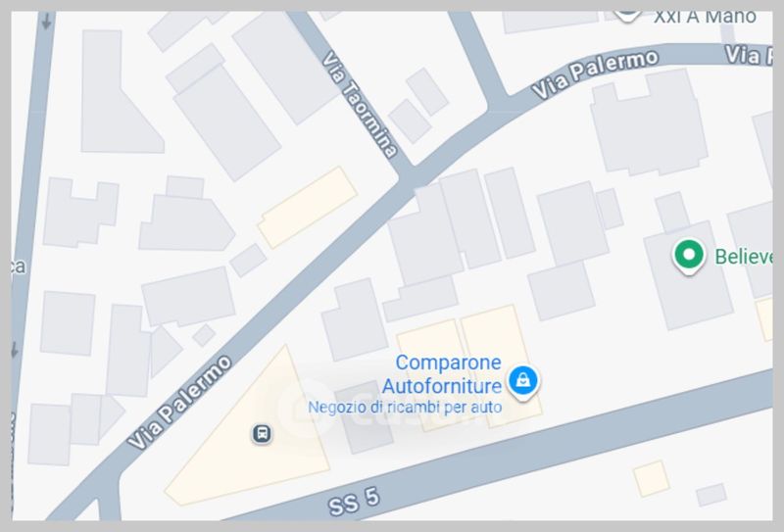The width and height of the screenshot is (784, 532).
Task: Select the yellow building right of the Comparone pin
Action: [500, 367]
